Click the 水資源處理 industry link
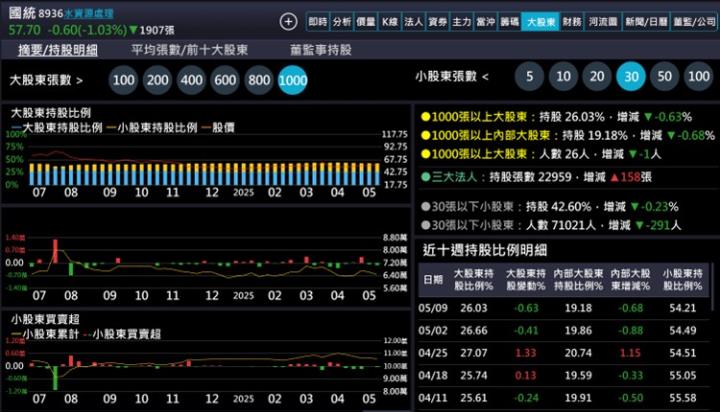Image resolution: width=720 pixels, height=412 pixels. click(89, 13)
